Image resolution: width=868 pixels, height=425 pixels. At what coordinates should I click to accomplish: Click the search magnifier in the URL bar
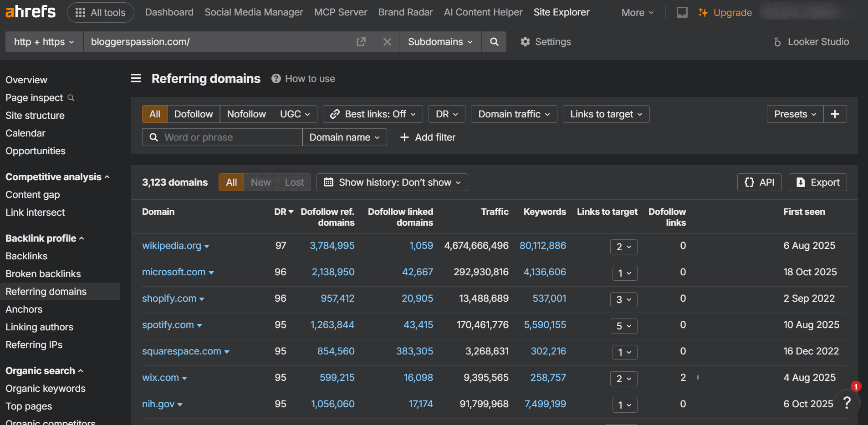[494, 41]
